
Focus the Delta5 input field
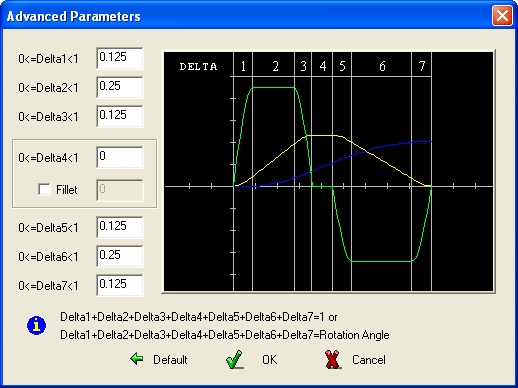pos(120,227)
